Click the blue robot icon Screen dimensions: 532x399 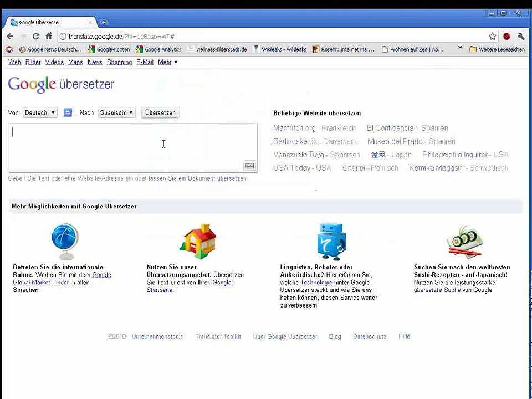tap(331, 242)
